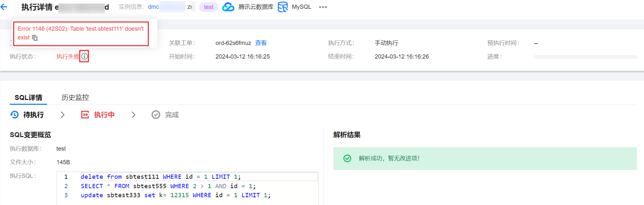Copy the error message text
The image size is (644, 205).
(x=35, y=38)
